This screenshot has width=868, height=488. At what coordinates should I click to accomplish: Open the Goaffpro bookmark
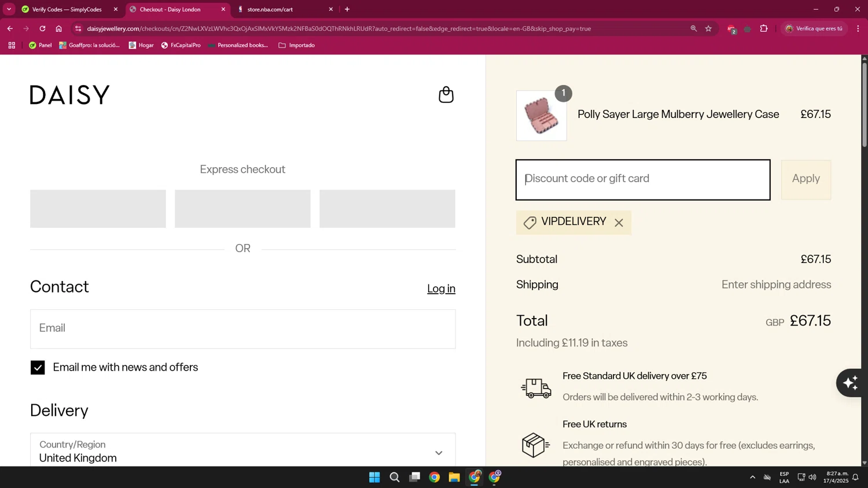coord(90,45)
